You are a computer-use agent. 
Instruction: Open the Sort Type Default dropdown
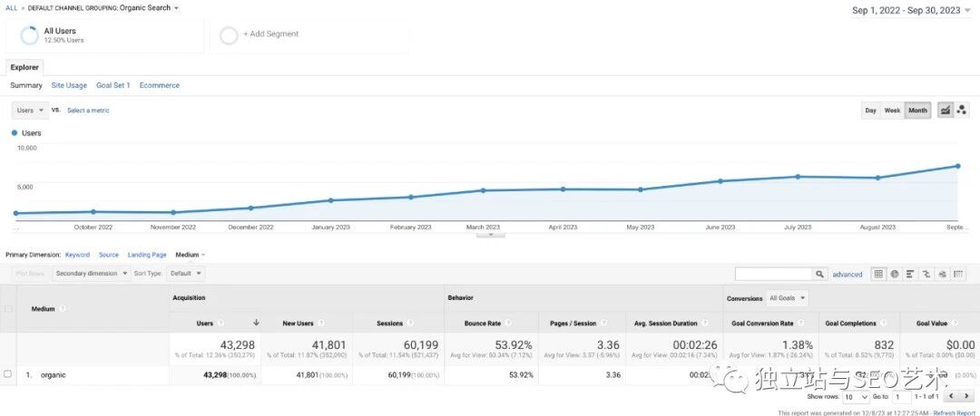click(x=186, y=274)
